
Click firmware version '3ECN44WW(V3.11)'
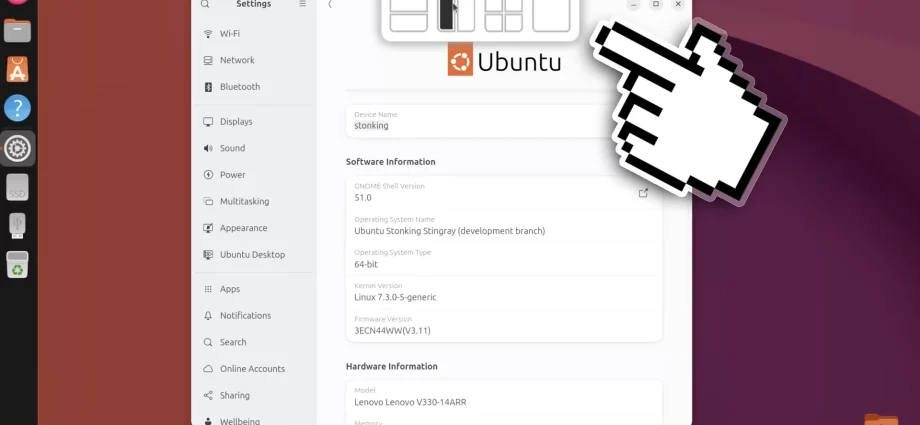click(393, 330)
